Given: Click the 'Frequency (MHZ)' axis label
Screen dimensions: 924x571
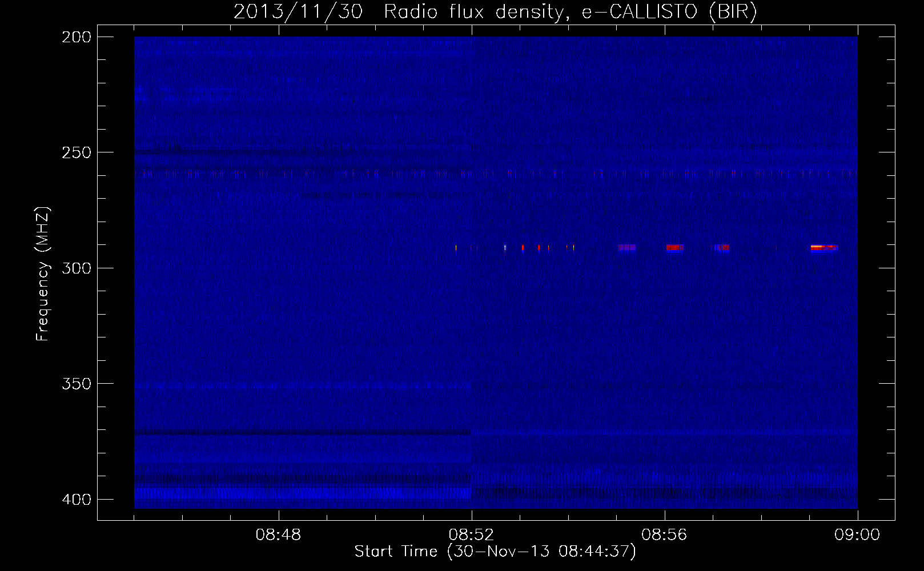Looking at the screenshot, I should 43,274.
